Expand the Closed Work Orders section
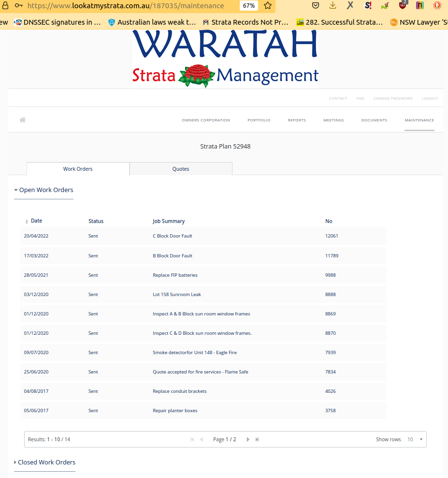 (44, 462)
